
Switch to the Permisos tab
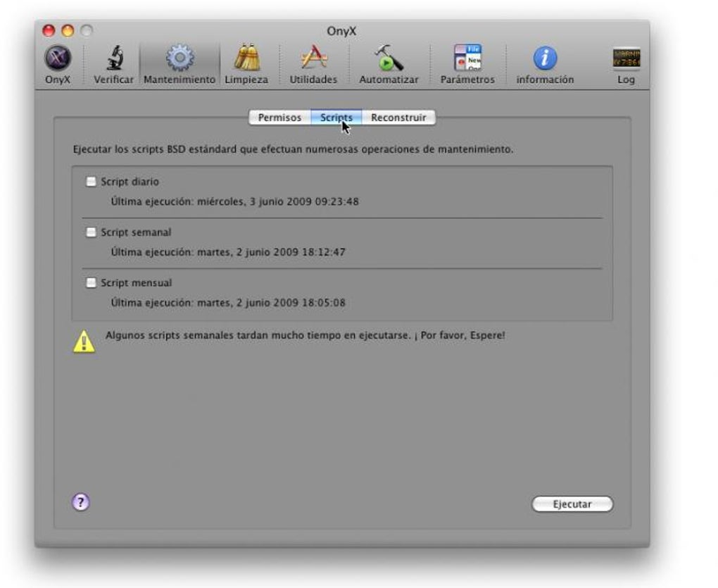point(279,118)
